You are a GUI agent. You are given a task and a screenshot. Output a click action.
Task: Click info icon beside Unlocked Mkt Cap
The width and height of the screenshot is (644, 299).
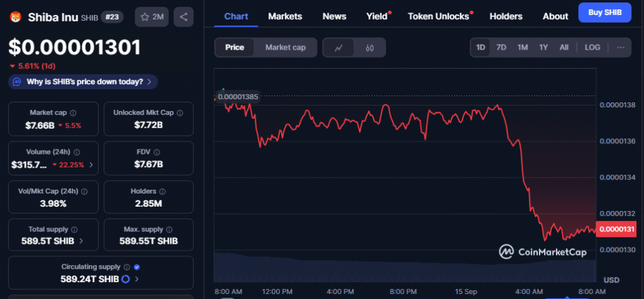pos(179,113)
